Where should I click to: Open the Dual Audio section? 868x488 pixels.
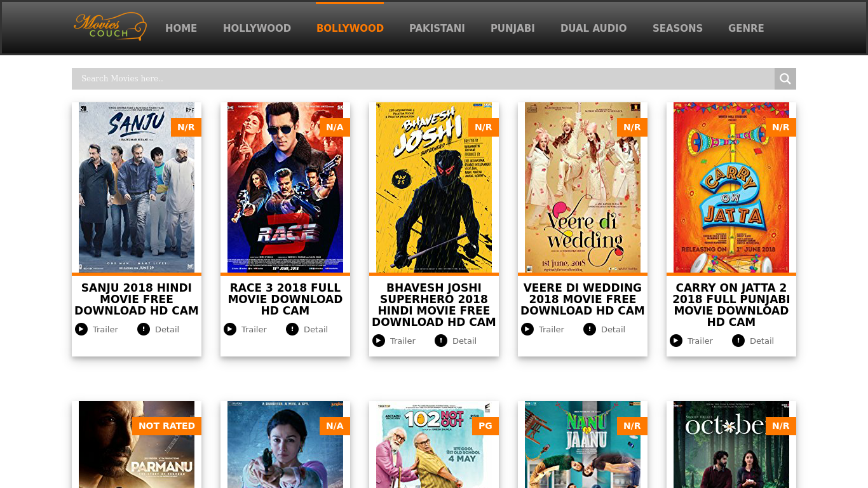point(593,28)
